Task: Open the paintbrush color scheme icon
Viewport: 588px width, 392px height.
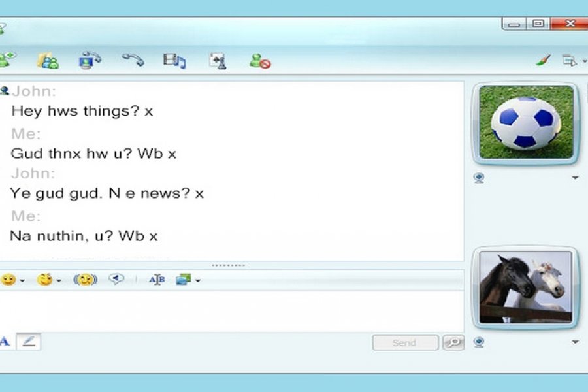Action: pos(543,61)
